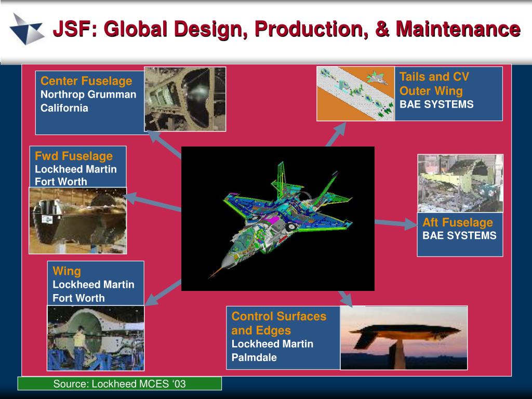Image resolution: width=532 pixels, height=399 pixels.
Task: Click the 'Source: Lockheed MCES '03' label
Action: (119, 384)
